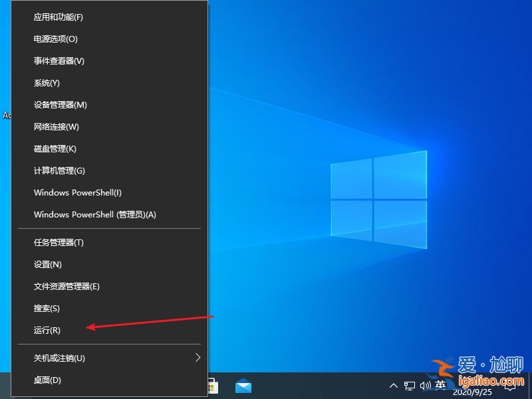Open Windows PowerShell 管理员(A)
The width and height of the screenshot is (532, 399).
pos(93,215)
